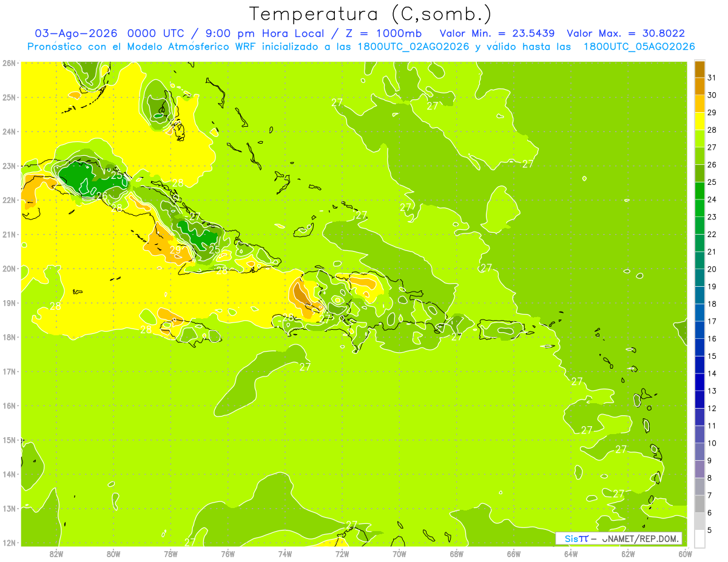728x562 pixels.
Task: Click the color bar label '8'
Action: (x=710, y=478)
